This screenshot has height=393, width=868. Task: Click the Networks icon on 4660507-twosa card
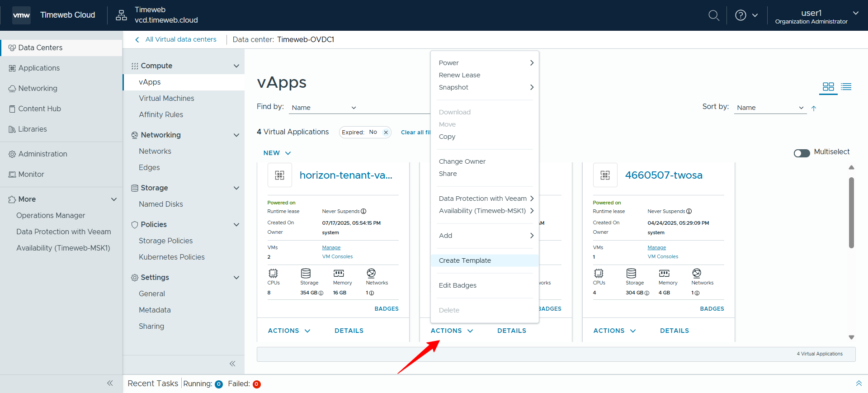pyautogui.click(x=697, y=273)
